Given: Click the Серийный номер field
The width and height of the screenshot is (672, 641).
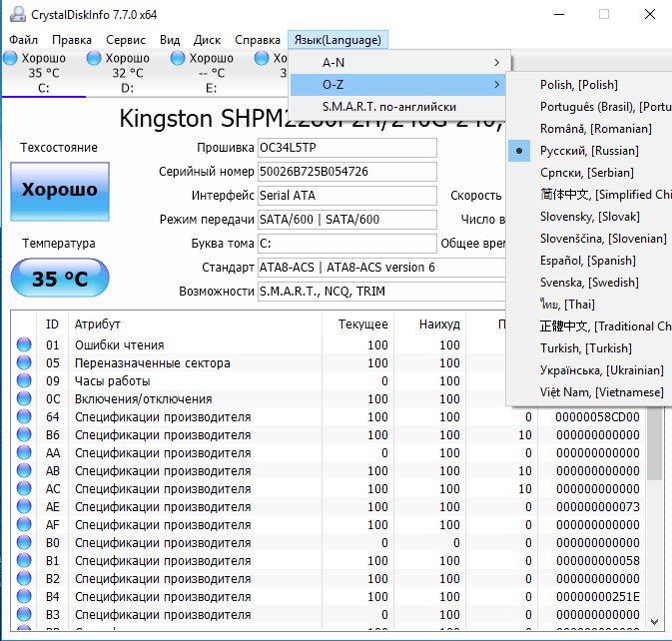Looking at the screenshot, I should point(347,172).
